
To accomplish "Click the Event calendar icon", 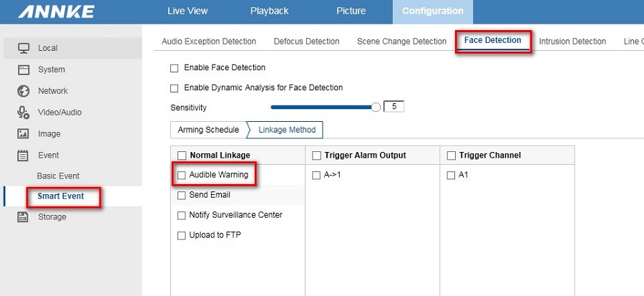I will (x=24, y=155).
